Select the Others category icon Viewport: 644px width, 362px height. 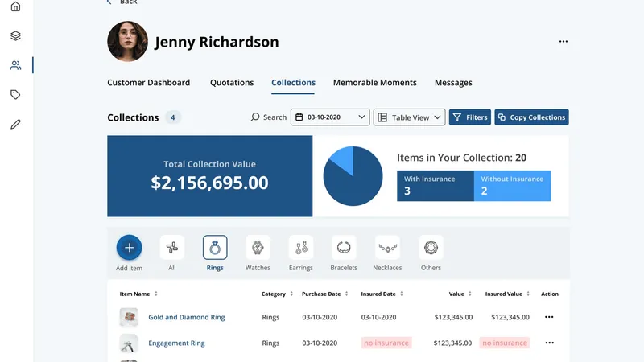431,248
